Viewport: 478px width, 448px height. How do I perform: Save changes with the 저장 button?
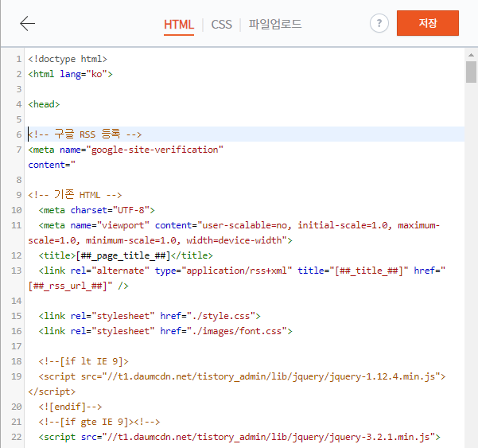point(428,23)
